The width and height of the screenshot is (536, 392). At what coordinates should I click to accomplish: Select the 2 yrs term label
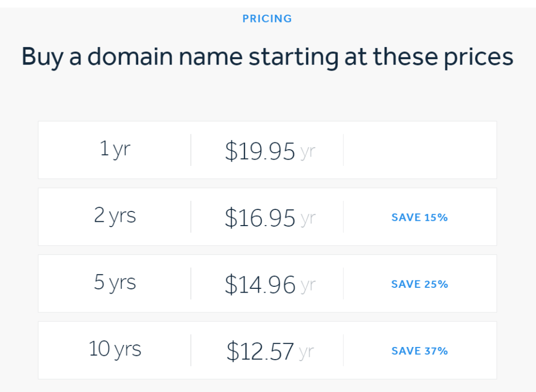pos(115,216)
